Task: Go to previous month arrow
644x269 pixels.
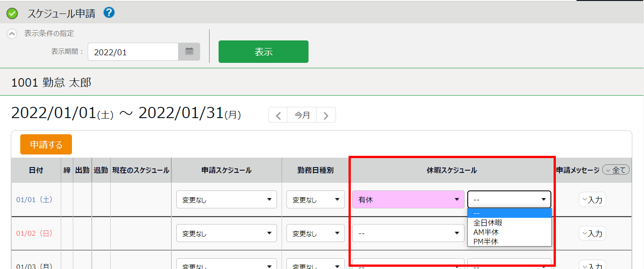Action: [278, 115]
